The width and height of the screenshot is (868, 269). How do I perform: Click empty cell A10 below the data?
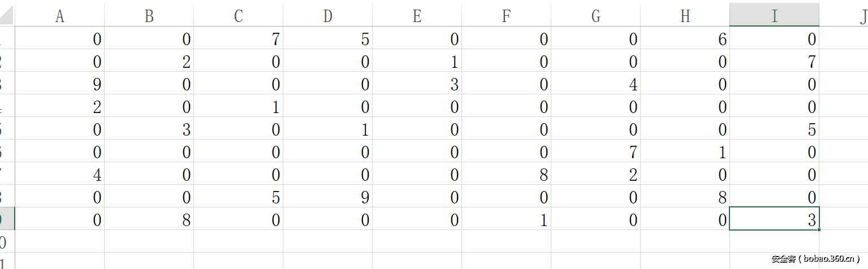[59, 242]
